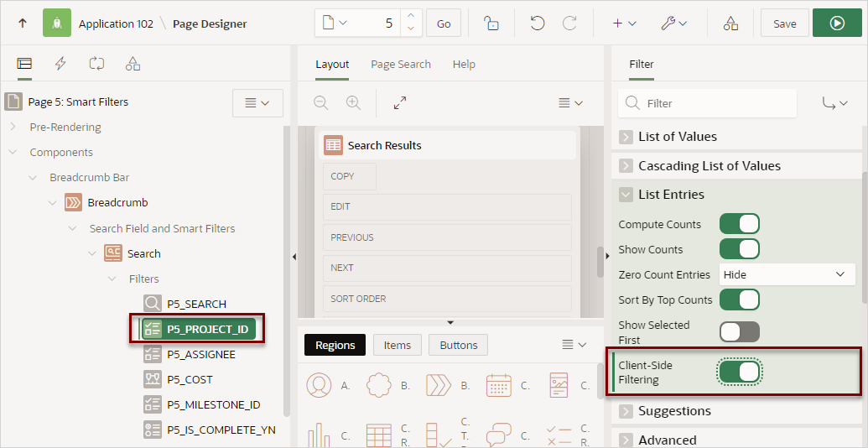Switch to the Page Search tab
The width and height of the screenshot is (868, 448).
click(x=401, y=65)
